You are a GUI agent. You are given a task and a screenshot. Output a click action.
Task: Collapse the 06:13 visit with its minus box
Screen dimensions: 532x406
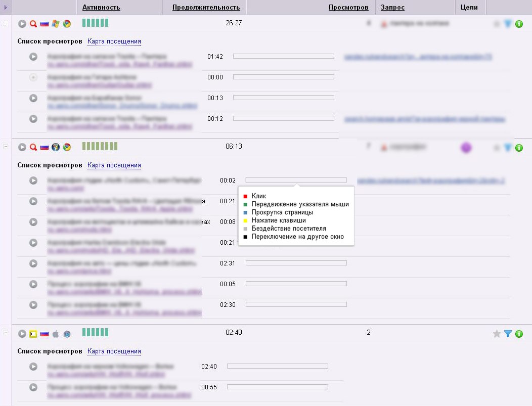pyautogui.click(x=6, y=147)
